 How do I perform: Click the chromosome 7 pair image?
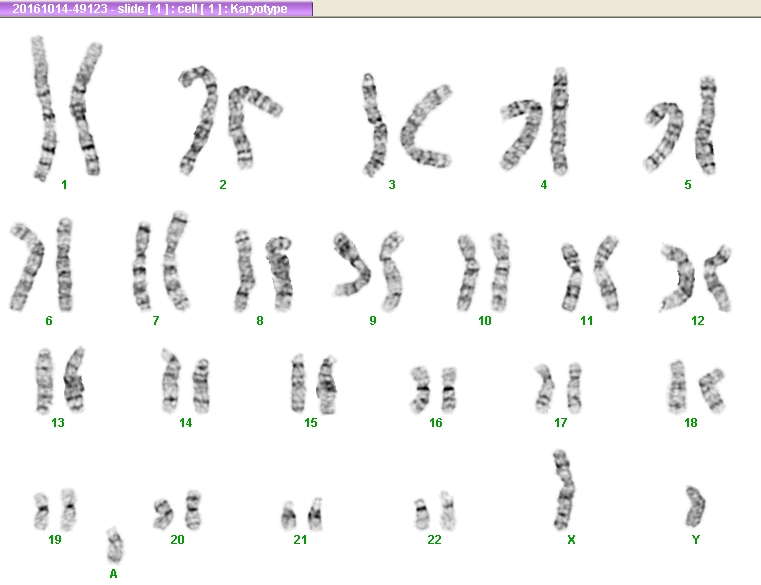[x=161, y=261]
